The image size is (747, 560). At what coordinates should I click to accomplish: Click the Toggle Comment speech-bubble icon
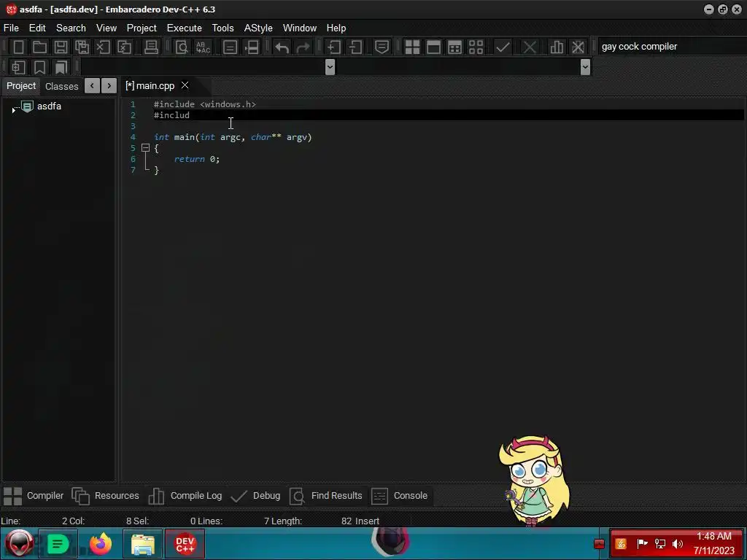pyautogui.click(x=382, y=47)
